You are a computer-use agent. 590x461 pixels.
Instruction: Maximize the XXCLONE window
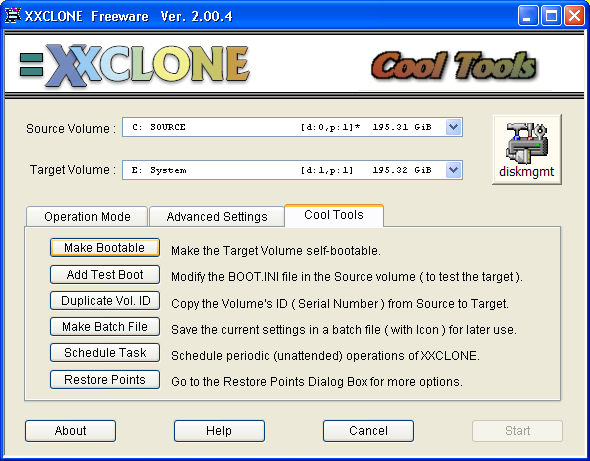551,16
